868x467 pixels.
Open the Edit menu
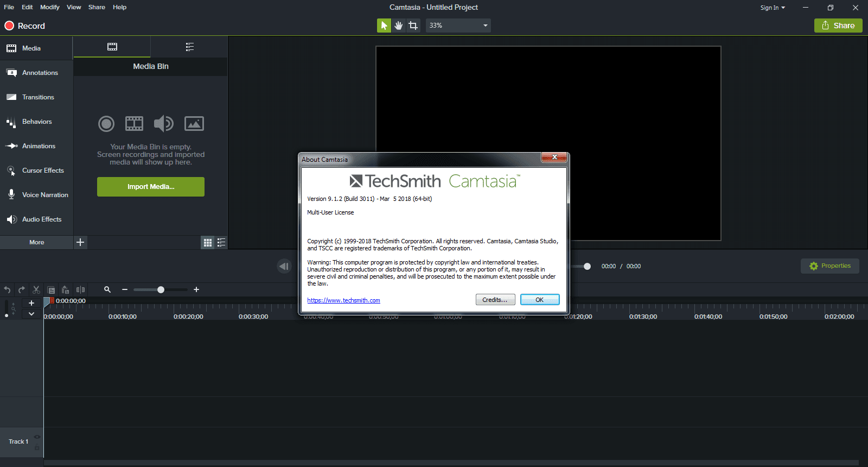click(27, 7)
